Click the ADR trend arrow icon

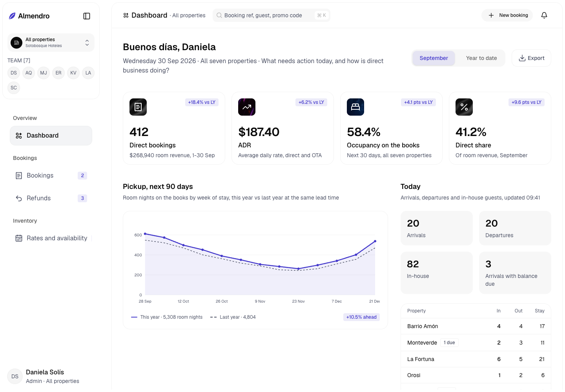(x=247, y=107)
